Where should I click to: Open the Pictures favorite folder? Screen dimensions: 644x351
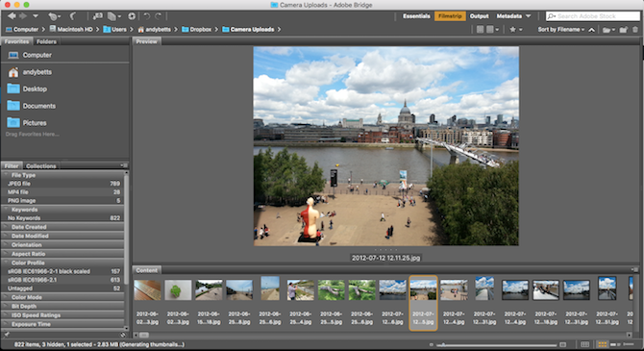click(35, 123)
